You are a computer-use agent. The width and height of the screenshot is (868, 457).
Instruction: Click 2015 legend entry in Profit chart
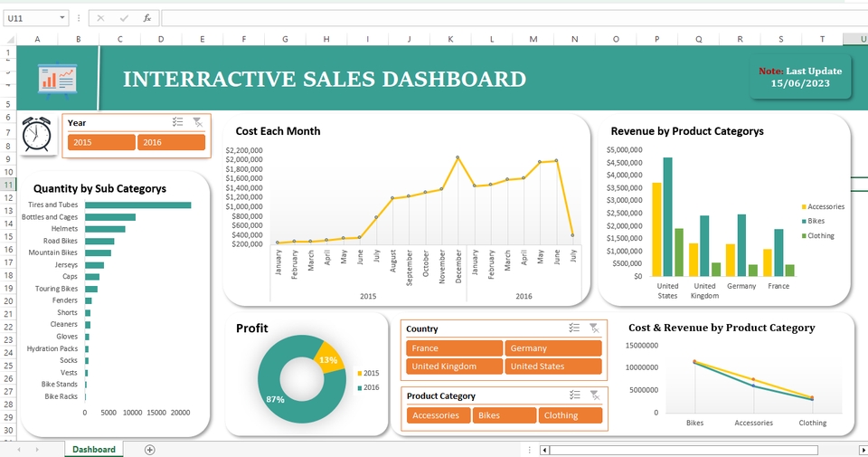(x=368, y=373)
